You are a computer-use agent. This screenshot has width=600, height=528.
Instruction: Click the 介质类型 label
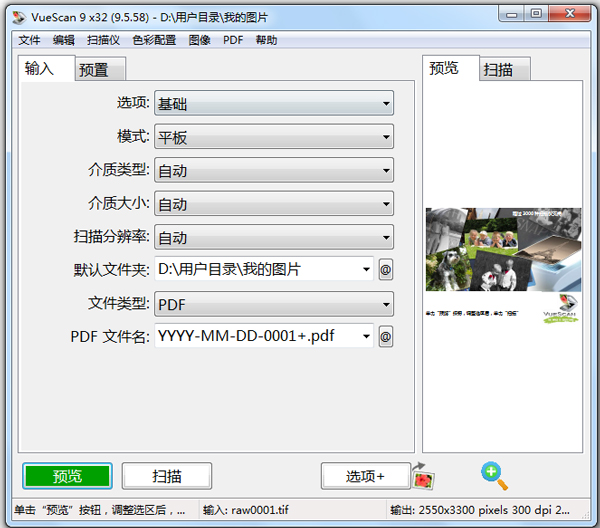(119, 169)
